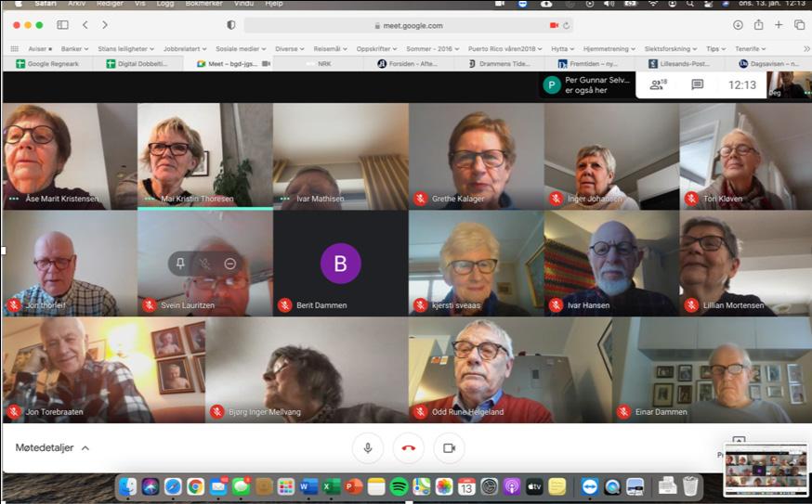The image size is (812, 504).
Task: Open Google Chrome from the Dock
Action: point(195,486)
